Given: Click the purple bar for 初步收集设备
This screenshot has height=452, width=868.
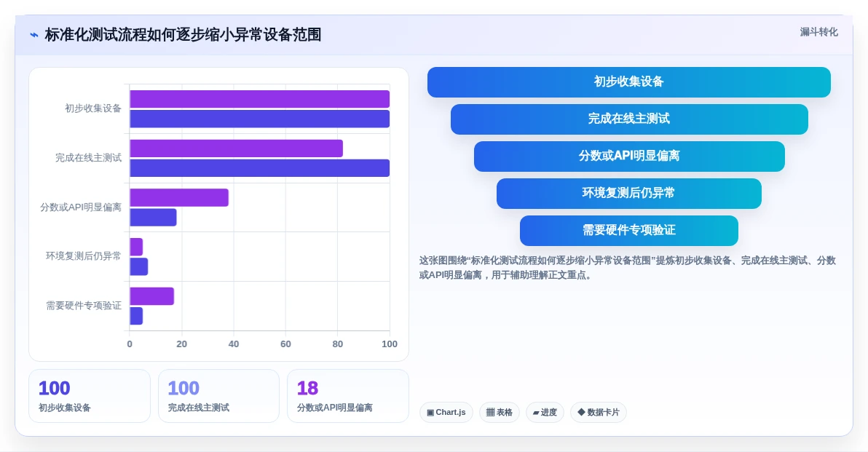Looking at the screenshot, I should pos(260,99).
